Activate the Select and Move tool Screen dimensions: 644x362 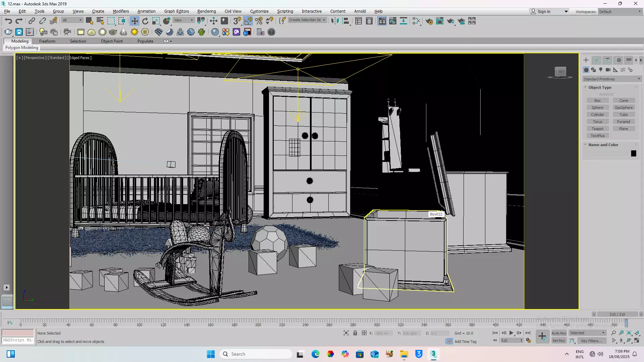pos(134,21)
